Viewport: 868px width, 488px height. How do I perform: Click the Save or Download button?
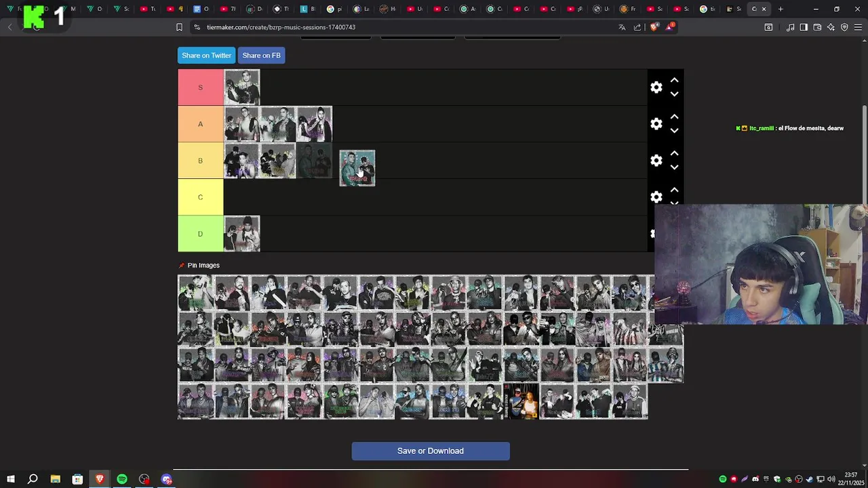[x=431, y=451]
